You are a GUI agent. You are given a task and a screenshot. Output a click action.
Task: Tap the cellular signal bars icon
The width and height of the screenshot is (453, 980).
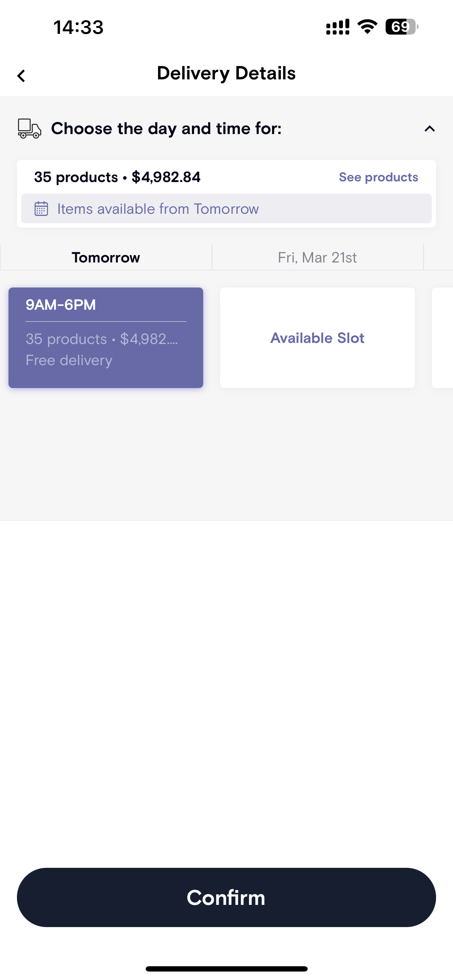pos(338,27)
